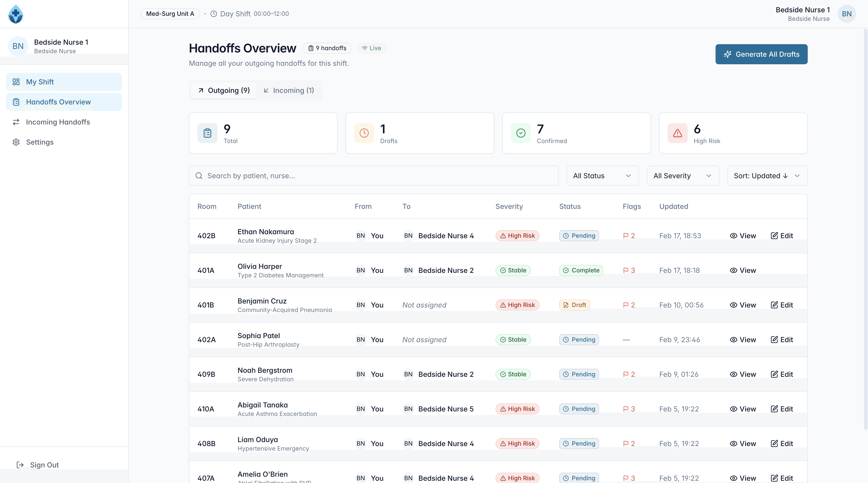The height and width of the screenshot is (483, 868).
Task: Click the Total handoffs clipboard icon
Action: [x=207, y=133]
